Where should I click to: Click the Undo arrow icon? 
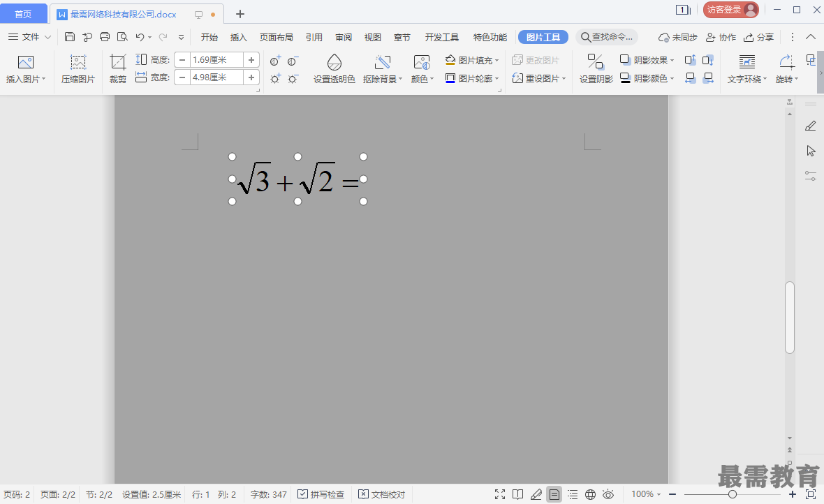point(140,37)
